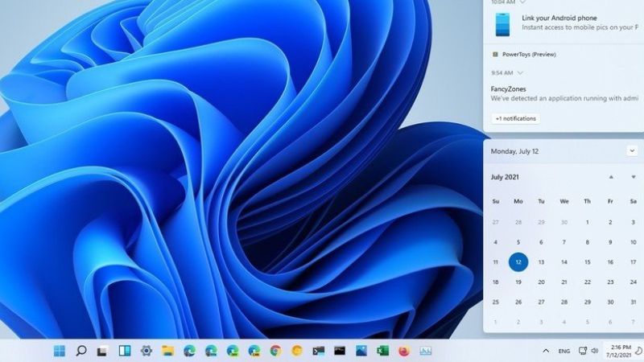This screenshot has height=362, width=644.
Task: Go to previous month with up arrow
Action: coord(611,177)
